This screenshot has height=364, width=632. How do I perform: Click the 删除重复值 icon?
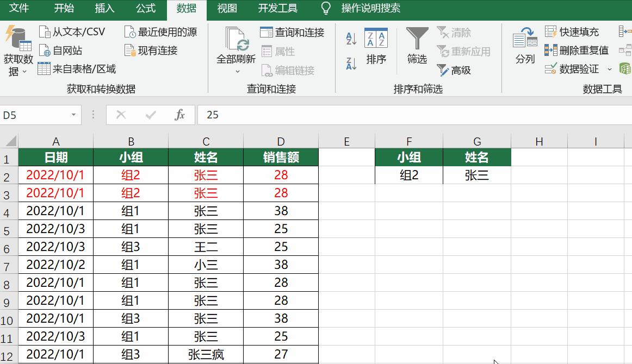tap(551, 51)
